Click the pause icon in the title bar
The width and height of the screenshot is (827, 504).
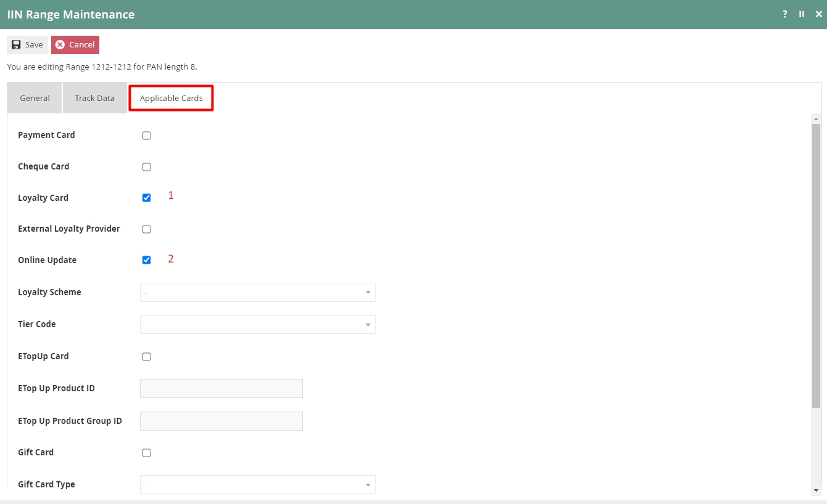801,14
